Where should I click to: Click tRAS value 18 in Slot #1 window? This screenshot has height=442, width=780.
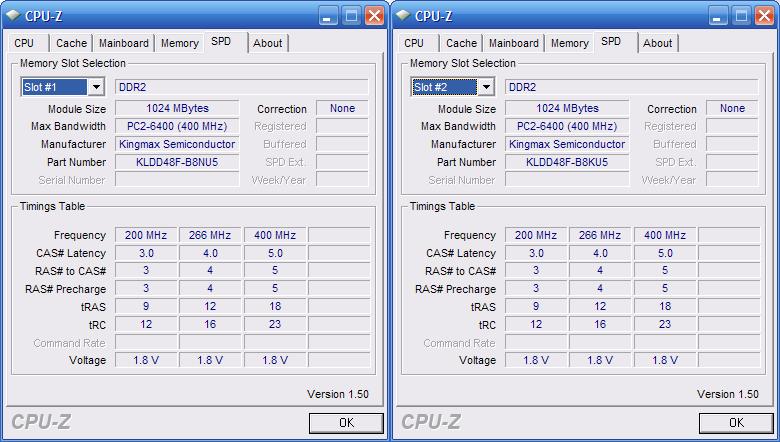click(x=275, y=306)
